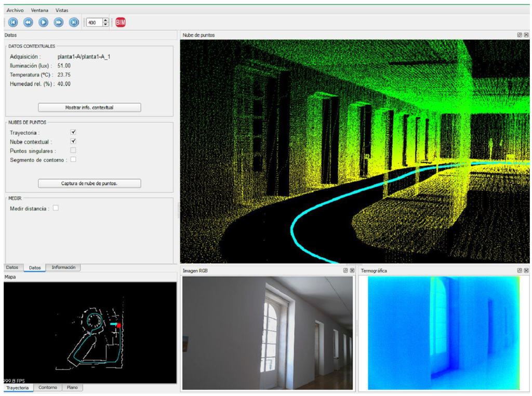
Task: Click the rewind playback button
Action: click(28, 22)
